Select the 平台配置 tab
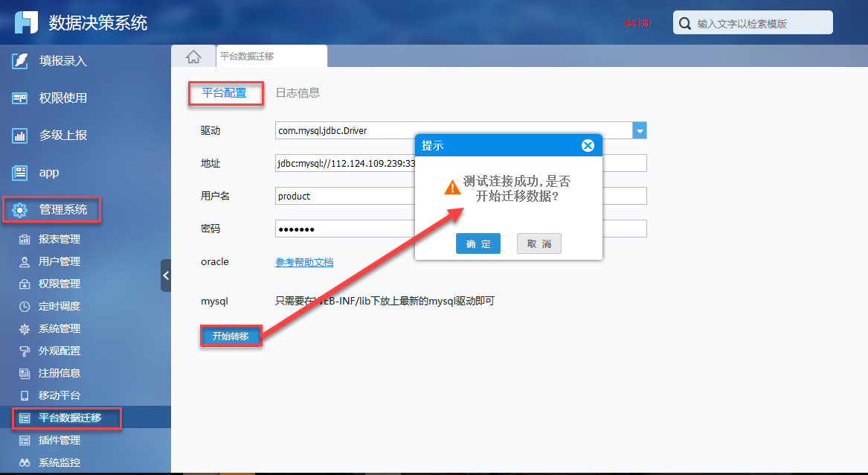 click(x=224, y=93)
